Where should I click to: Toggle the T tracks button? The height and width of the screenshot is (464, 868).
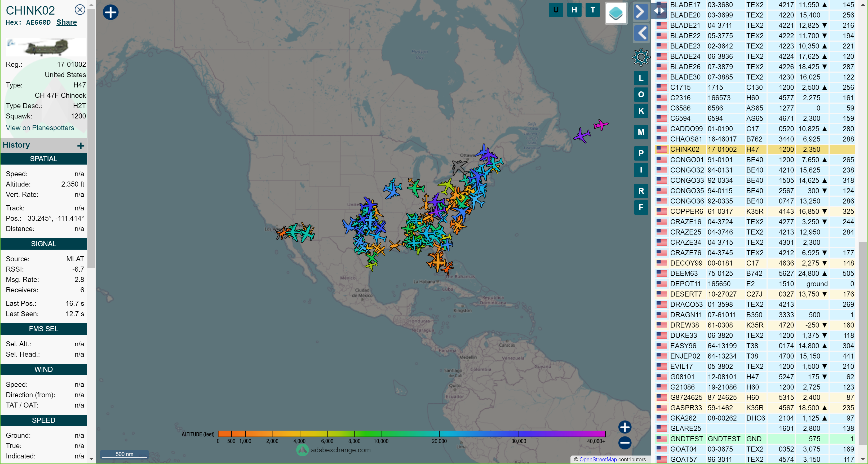(593, 10)
